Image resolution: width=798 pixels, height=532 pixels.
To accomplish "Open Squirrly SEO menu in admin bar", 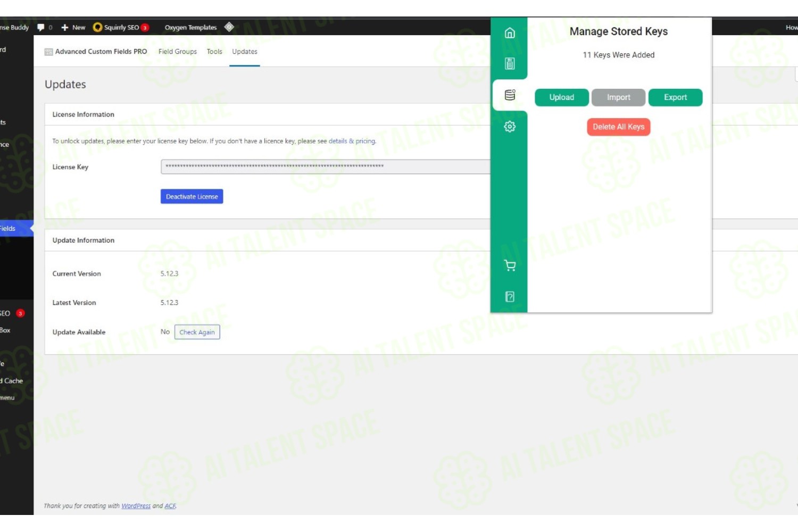I will pos(121,27).
